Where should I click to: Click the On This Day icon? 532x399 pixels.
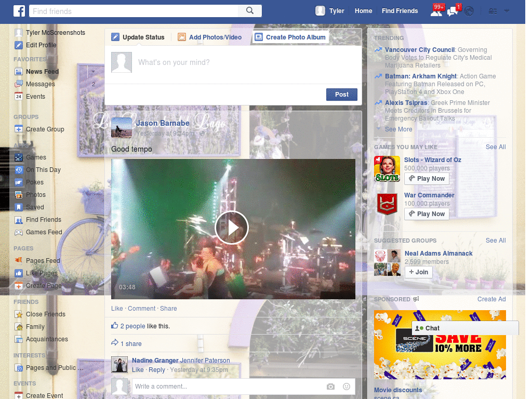19,170
